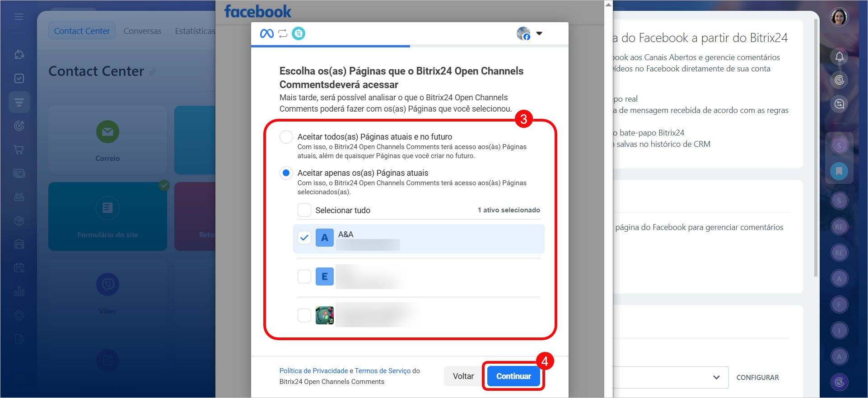Select Aceitar todos(as) Páginas atuais e no futuro
This screenshot has width=868, height=398.
click(286, 136)
